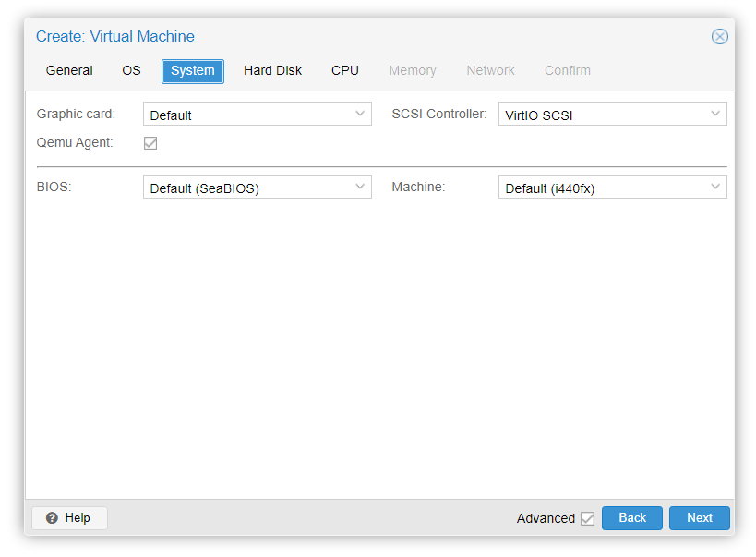Image resolution: width=756 pixels, height=557 pixels.
Task: Click the Help question mark icon
Action: (x=53, y=518)
